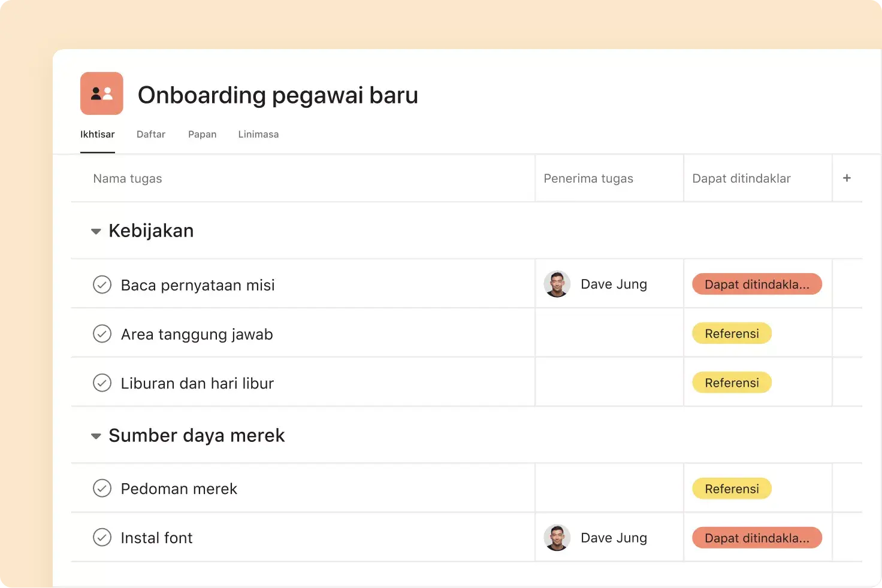Select the Dapat ditindakla tag on Instal font
The height and width of the screenshot is (588, 882).
[757, 537]
